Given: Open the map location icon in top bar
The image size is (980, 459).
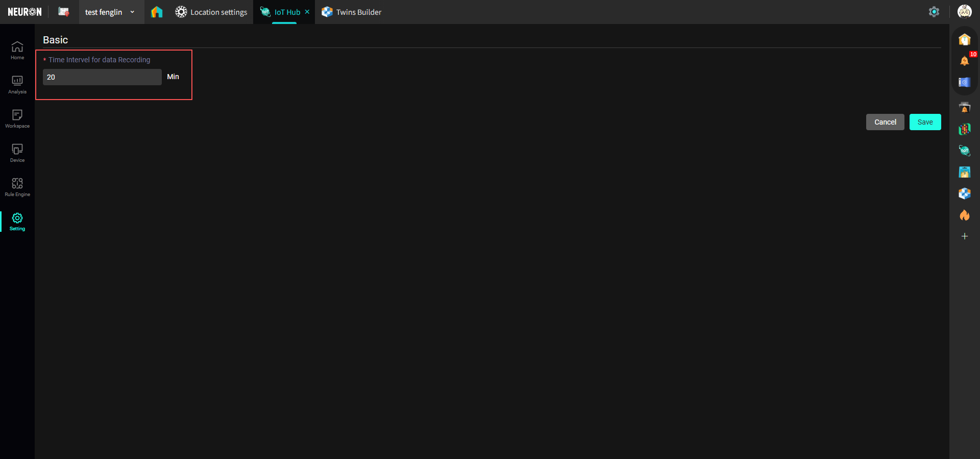Looking at the screenshot, I should [63, 12].
